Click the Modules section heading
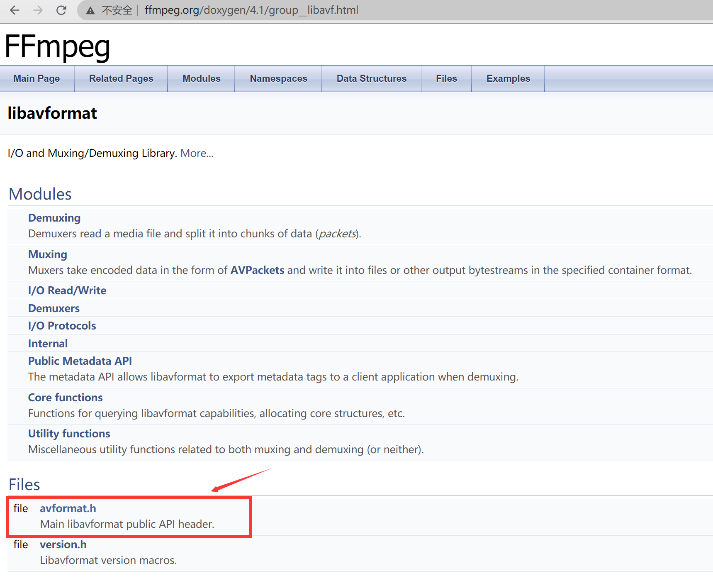The width and height of the screenshot is (713, 588). pos(40,194)
